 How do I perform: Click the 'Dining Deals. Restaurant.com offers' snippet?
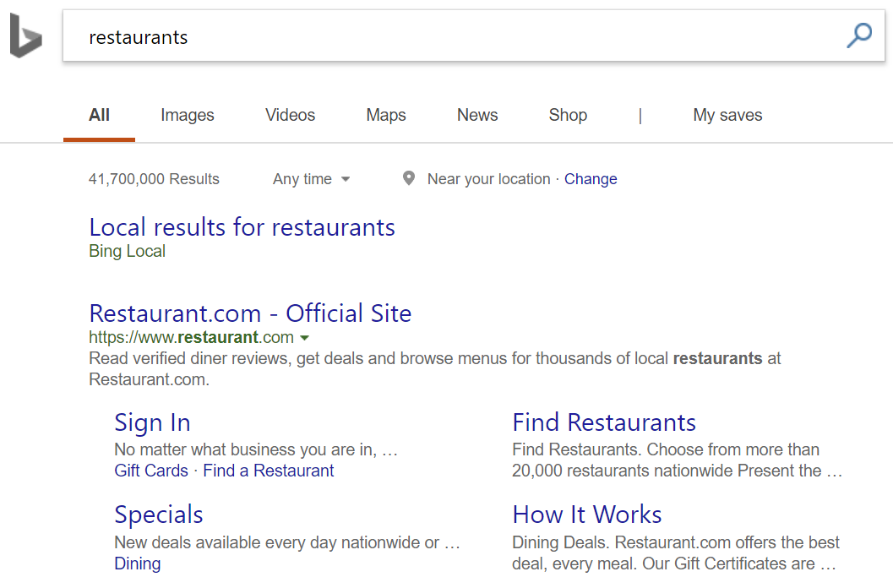(x=676, y=553)
